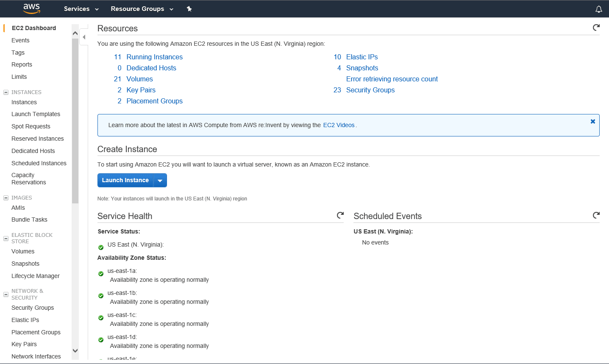This screenshot has height=364, width=609.
Task: Open Snapshots from the Elastic Block Store section
Action: point(25,263)
